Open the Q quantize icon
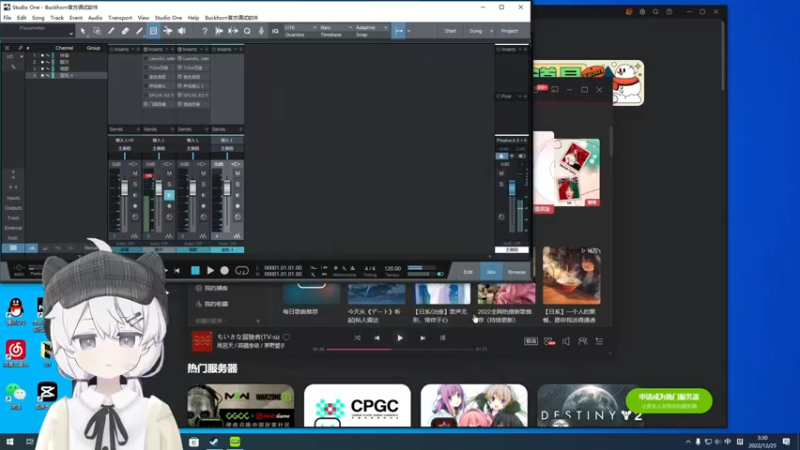Image resolution: width=800 pixels, height=450 pixels. pos(247,31)
